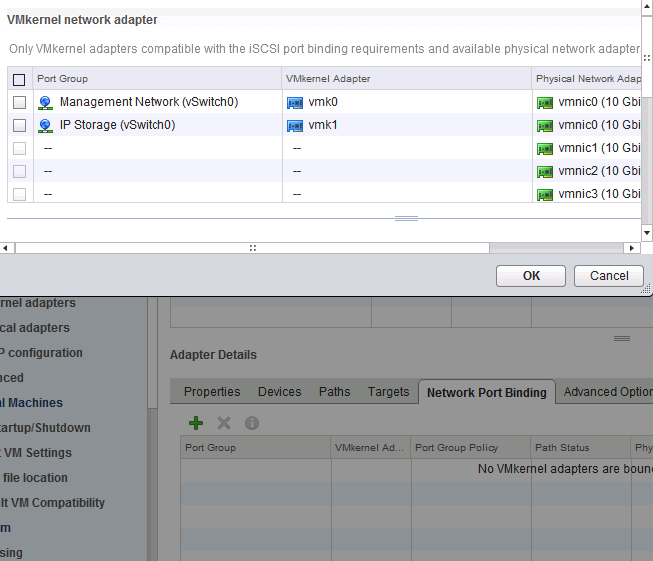
Task: Switch to the Devices tab
Action: point(279,392)
